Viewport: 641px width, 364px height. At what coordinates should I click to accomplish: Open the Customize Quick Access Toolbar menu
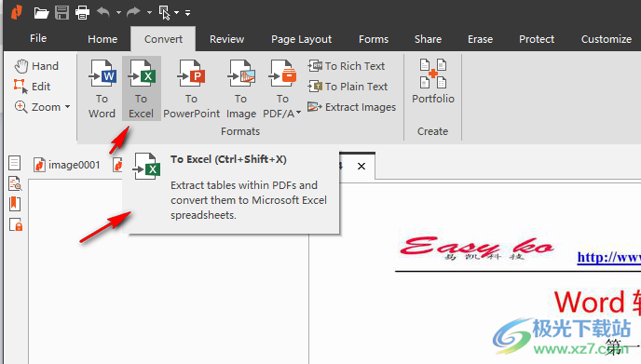(187, 13)
